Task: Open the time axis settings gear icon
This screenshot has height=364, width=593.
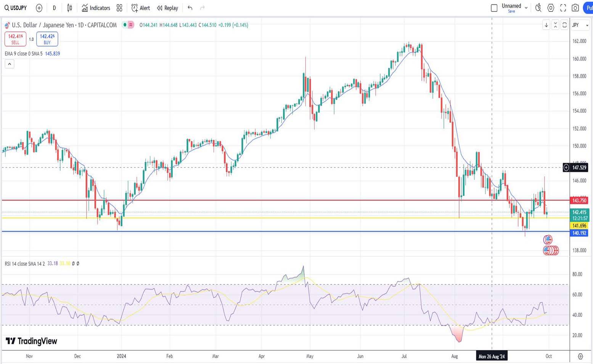Action: click(x=580, y=356)
